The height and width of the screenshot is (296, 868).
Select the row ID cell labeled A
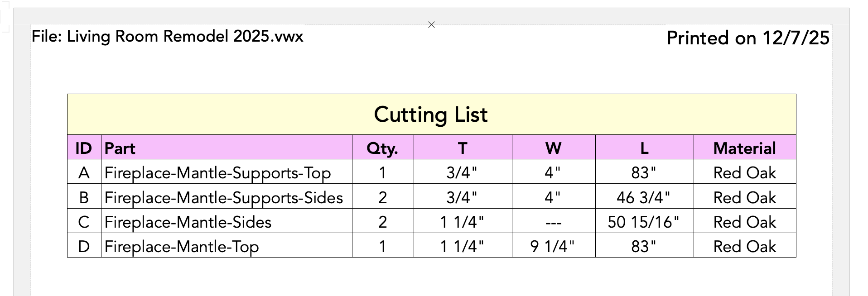point(84,173)
